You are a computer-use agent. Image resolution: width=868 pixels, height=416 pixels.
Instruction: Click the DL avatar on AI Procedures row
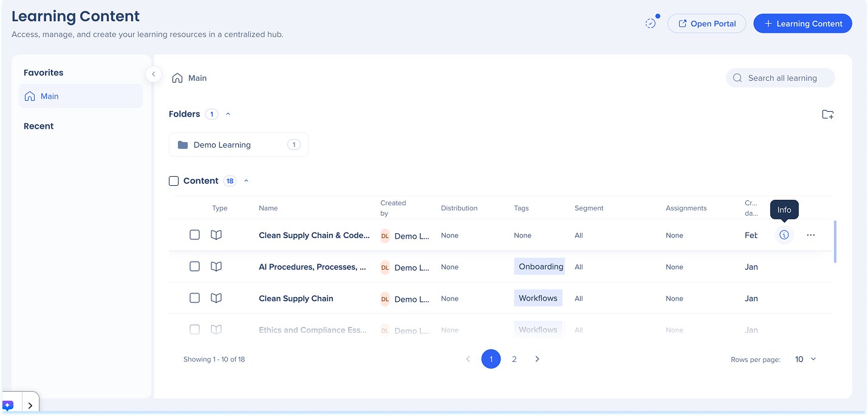pyautogui.click(x=385, y=267)
